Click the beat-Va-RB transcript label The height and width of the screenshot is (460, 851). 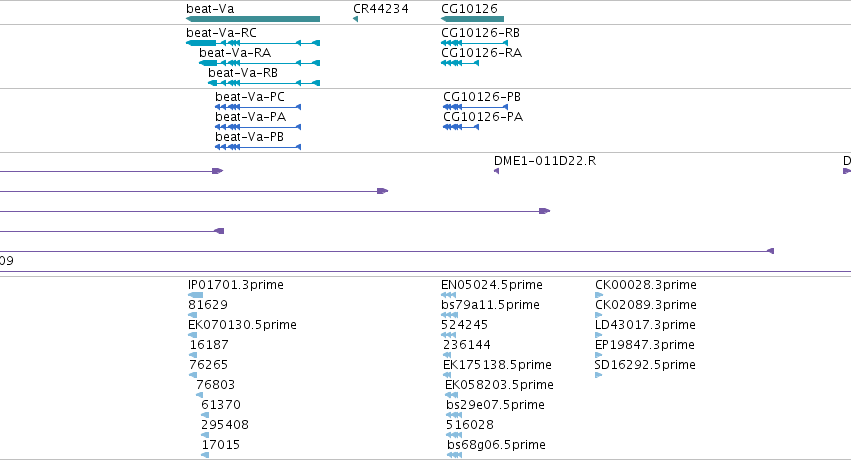(x=243, y=73)
